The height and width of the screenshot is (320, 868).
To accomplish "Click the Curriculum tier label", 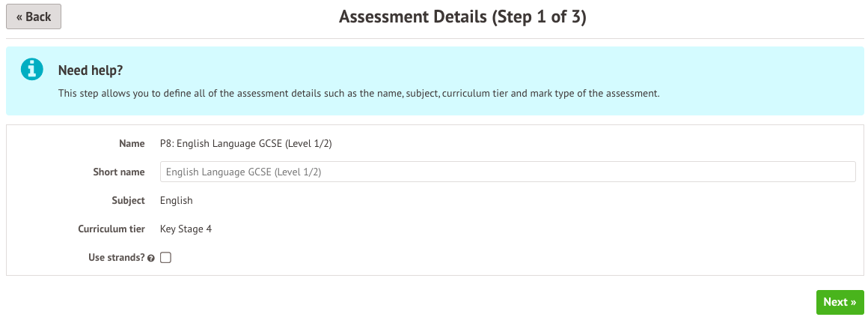I will click(x=111, y=229).
